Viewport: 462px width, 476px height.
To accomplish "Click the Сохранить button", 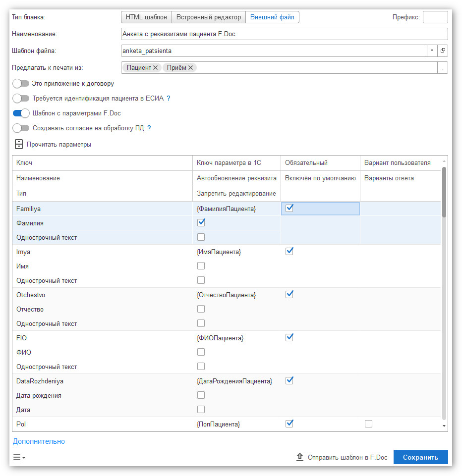I will tap(420, 457).
